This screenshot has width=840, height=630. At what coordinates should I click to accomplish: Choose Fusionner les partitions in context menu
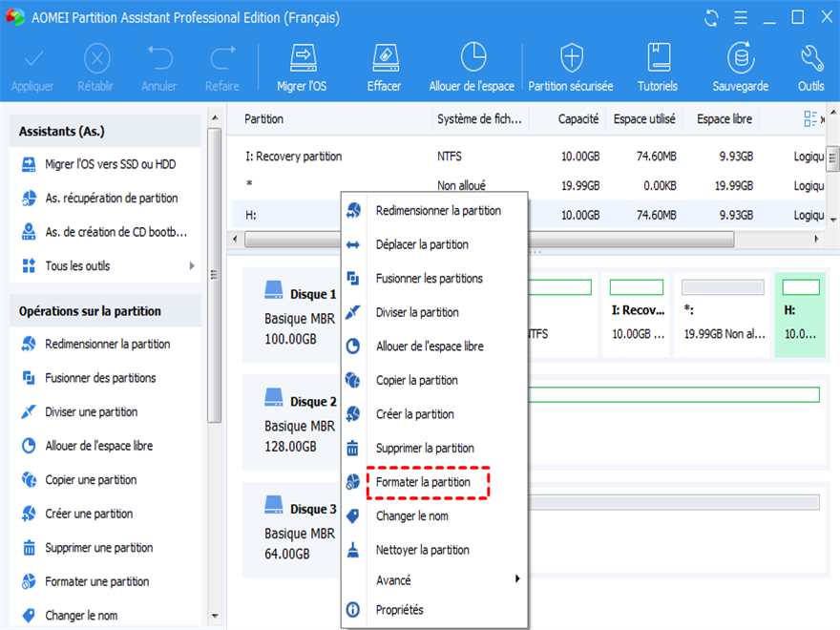point(434,279)
